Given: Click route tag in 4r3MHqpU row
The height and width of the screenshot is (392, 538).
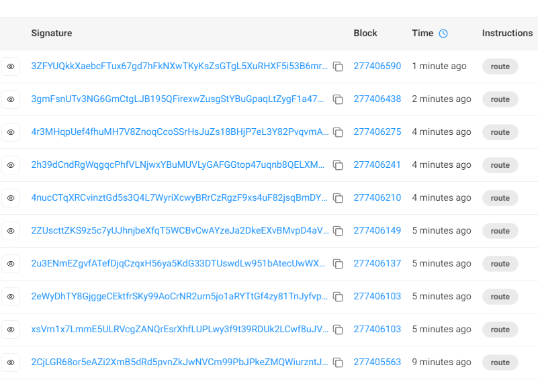Looking at the screenshot, I should pyautogui.click(x=500, y=132).
